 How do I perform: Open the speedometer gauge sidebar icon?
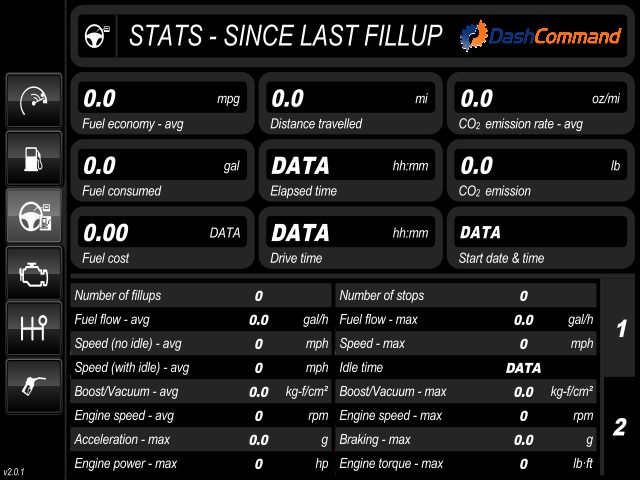34,100
